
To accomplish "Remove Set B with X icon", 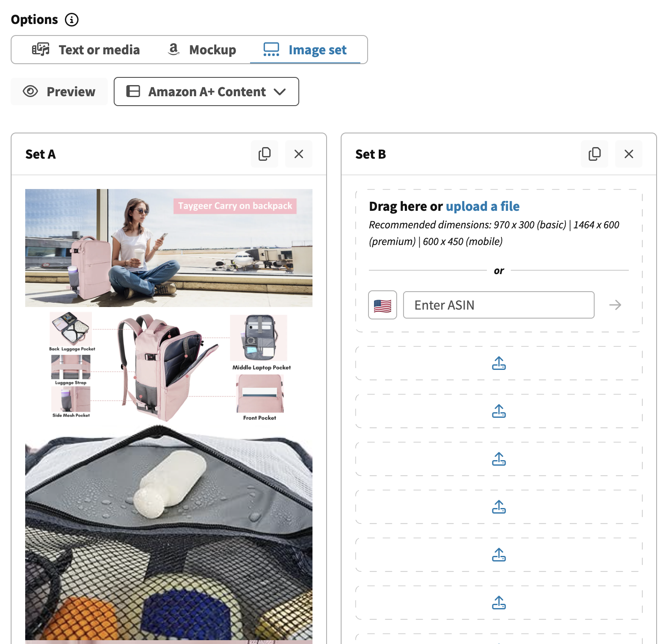I will point(629,154).
